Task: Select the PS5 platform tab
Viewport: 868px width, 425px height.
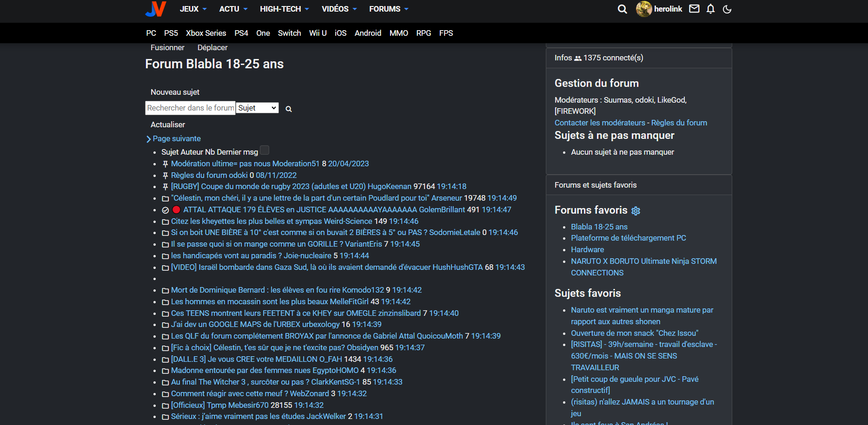Action: tap(171, 33)
